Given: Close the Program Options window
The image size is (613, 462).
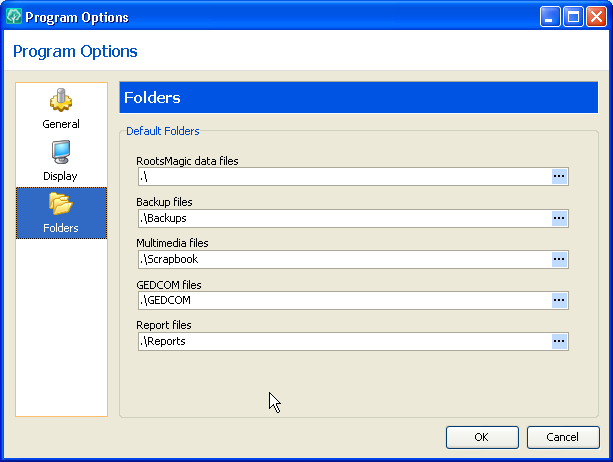Looking at the screenshot, I should pyautogui.click(x=596, y=17).
